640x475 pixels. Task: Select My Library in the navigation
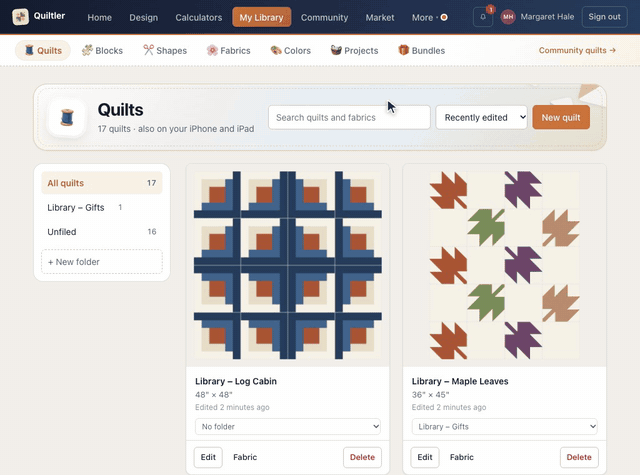pos(262,17)
